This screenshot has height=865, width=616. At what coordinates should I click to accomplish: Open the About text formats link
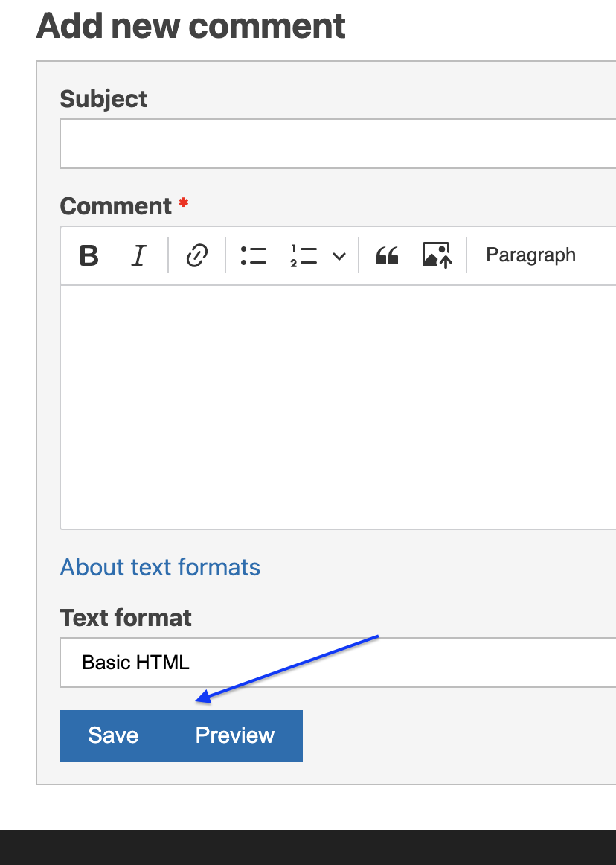160,567
